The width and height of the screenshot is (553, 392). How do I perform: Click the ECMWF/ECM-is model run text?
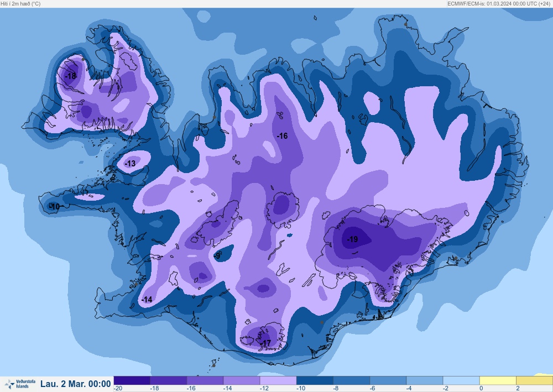pyautogui.click(x=499, y=4)
